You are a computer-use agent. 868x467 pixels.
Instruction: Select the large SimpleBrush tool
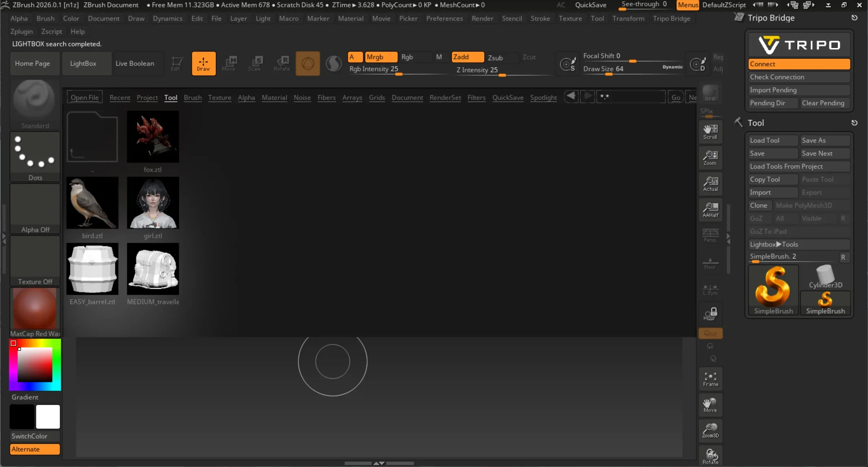point(773,290)
